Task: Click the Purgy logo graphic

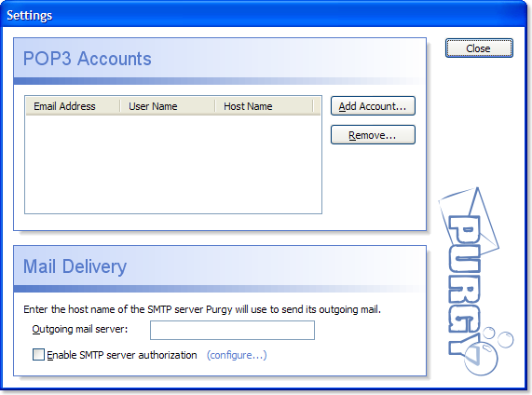Action: (476, 281)
